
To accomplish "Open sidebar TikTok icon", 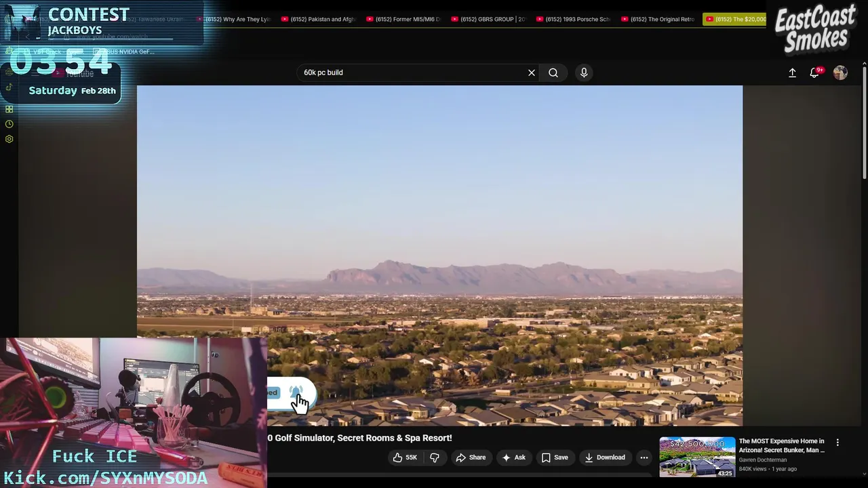I will click(x=9, y=87).
